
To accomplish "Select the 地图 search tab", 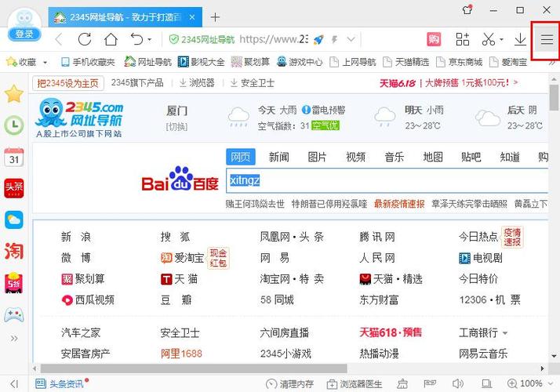I will click(x=433, y=157).
